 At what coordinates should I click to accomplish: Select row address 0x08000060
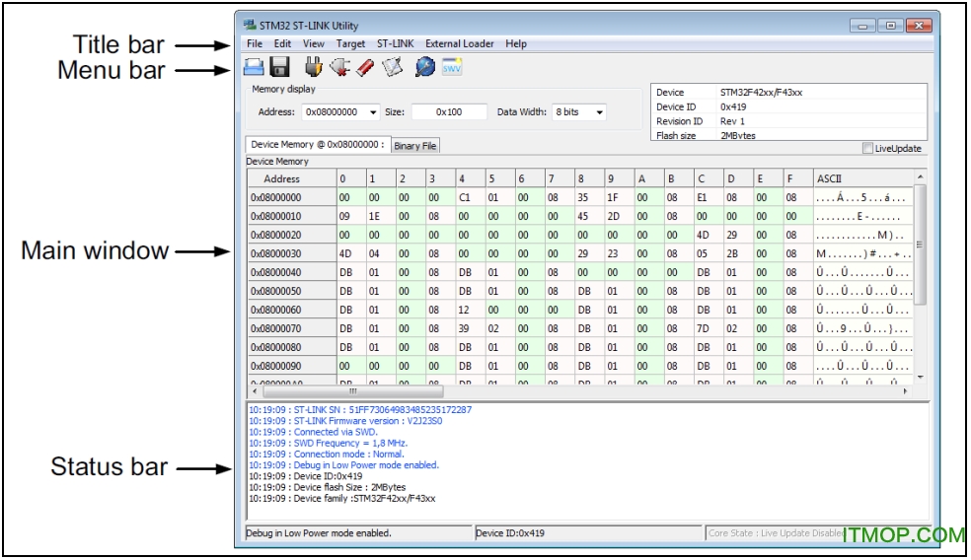tap(292, 310)
